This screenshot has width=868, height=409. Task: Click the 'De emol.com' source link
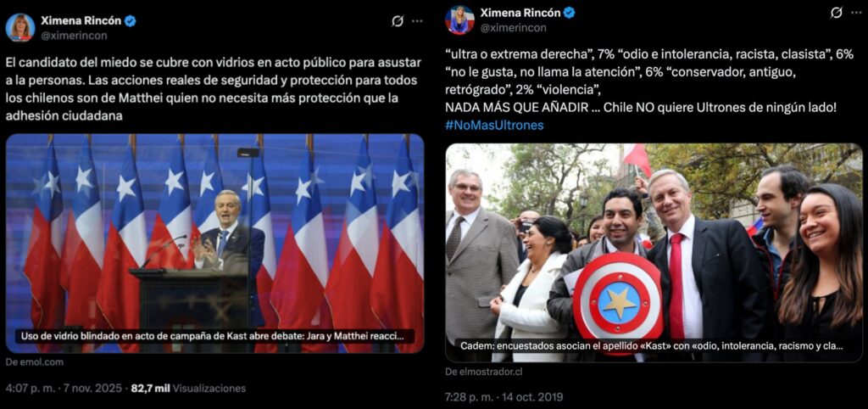tap(34, 361)
